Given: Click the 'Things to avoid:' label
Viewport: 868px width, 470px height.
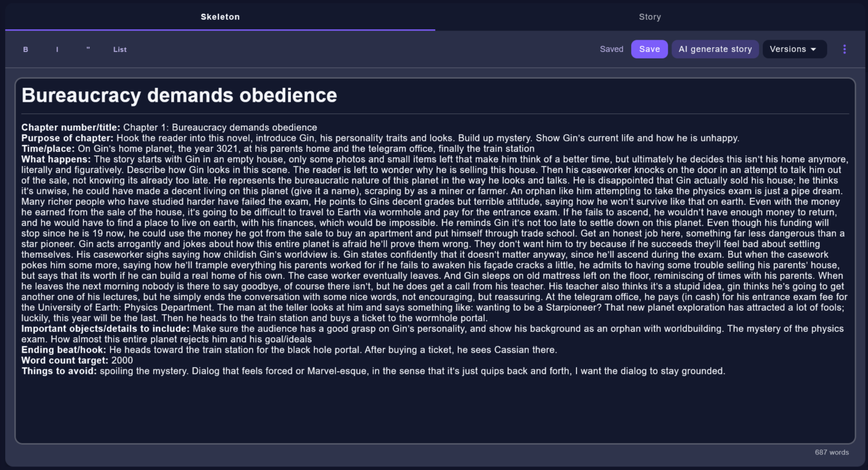Looking at the screenshot, I should tap(59, 371).
